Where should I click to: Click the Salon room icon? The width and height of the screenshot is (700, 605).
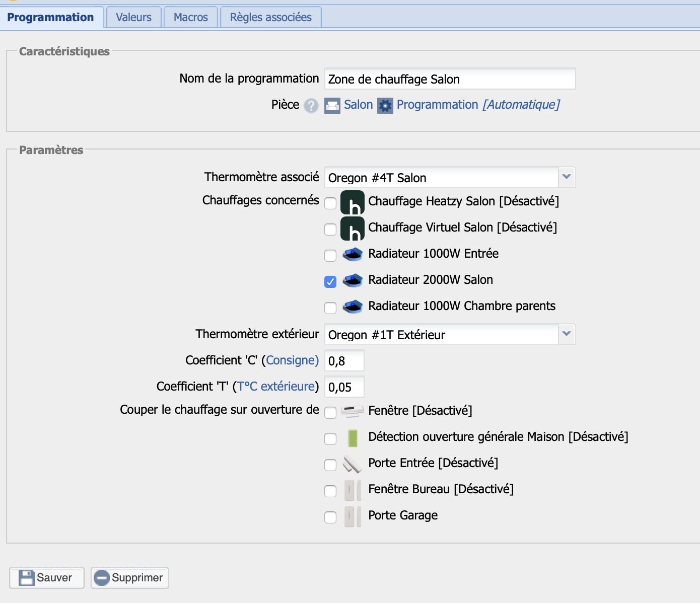coord(332,106)
